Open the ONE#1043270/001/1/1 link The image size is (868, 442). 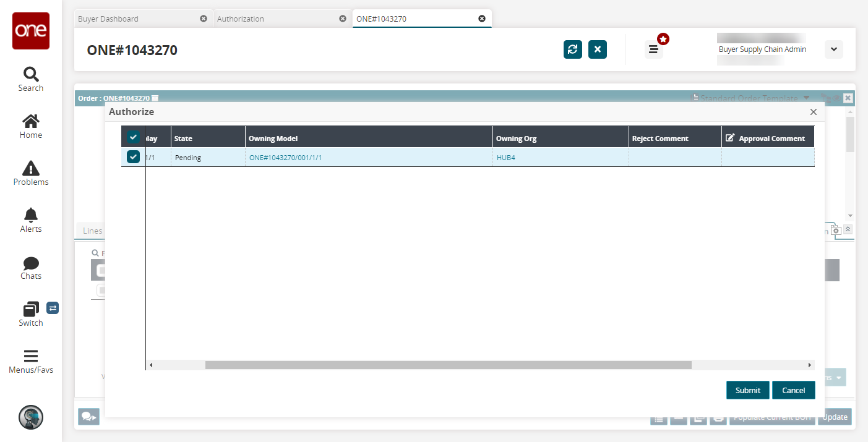coord(285,158)
